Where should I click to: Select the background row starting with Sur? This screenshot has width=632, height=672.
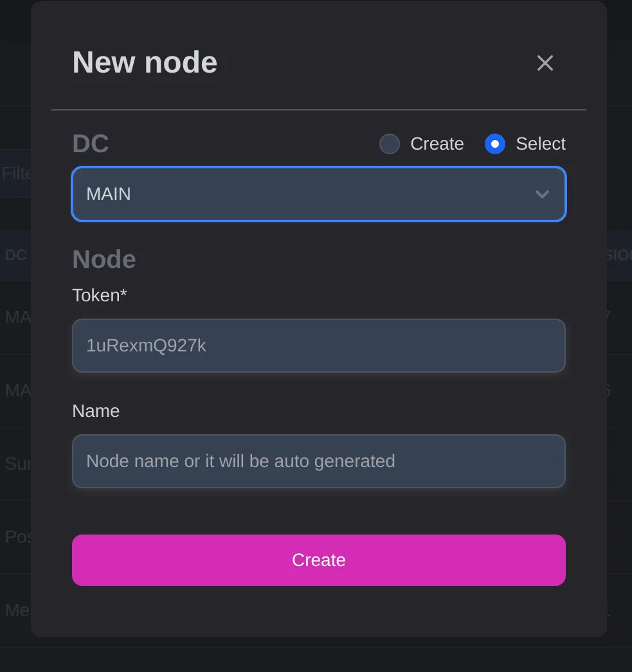[17, 464]
